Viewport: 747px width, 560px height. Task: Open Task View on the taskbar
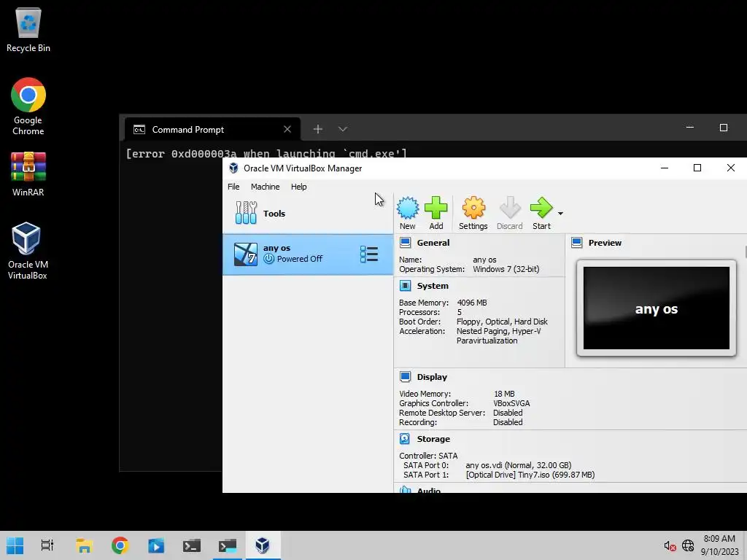47,545
